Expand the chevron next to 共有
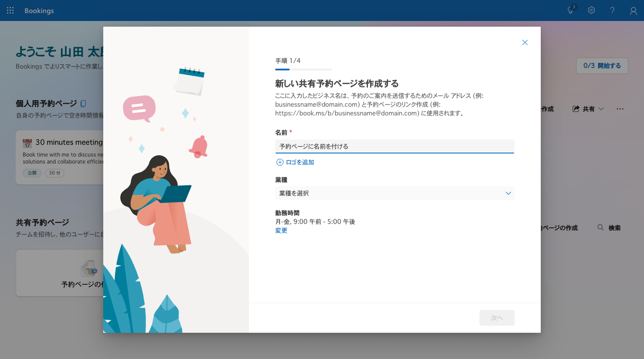The height and width of the screenshot is (359, 644). click(x=601, y=109)
